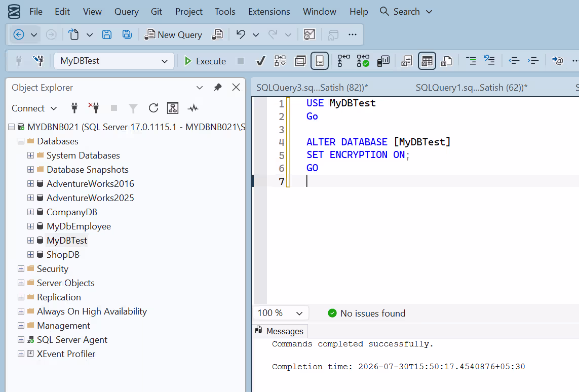
Task: Click the Search box in menu bar
Action: click(406, 12)
